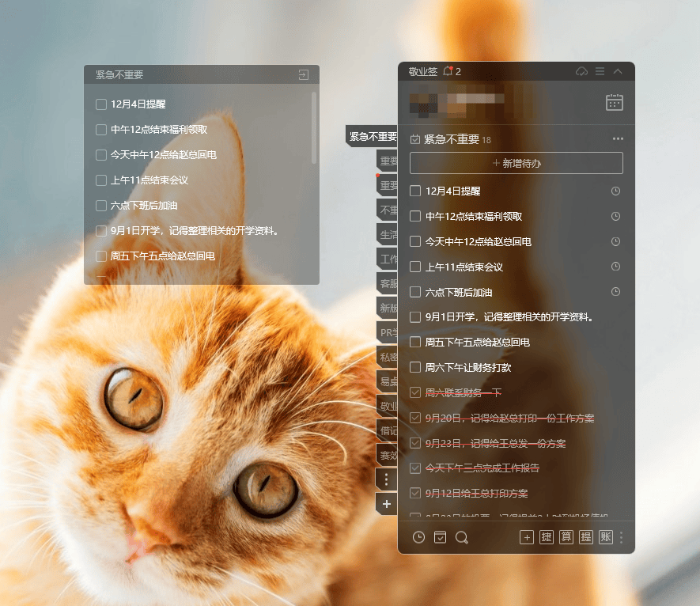Check the 9月1日开学 task in main panel
The image size is (700, 606).
tap(415, 317)
